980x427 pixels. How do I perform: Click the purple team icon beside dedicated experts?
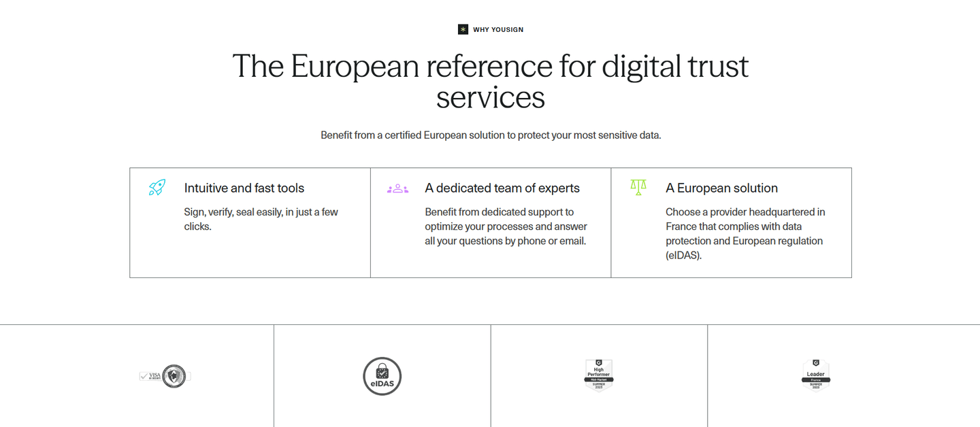(x=397, y=188)
